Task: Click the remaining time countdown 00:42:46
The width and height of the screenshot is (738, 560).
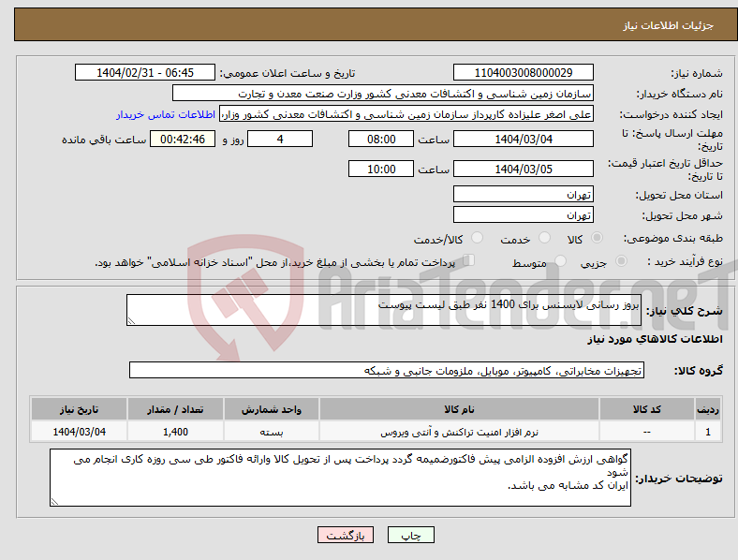Action: pos(183,140)
